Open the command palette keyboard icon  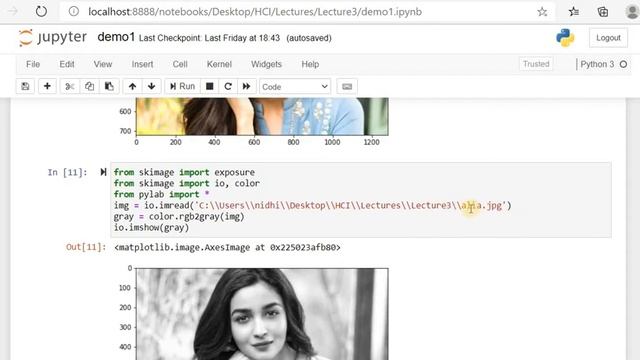pyautogui.click(x=347, y=87)
